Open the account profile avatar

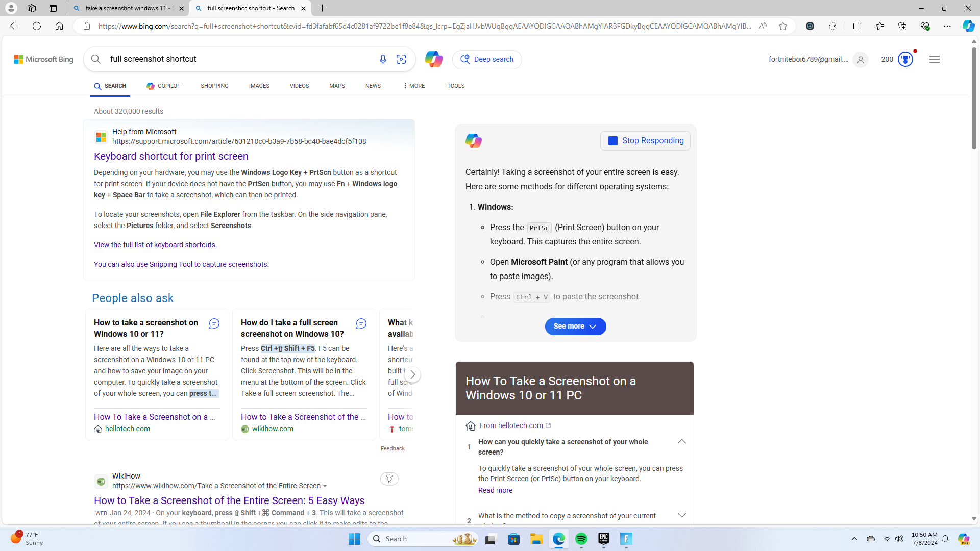pyautogui.click(x=860, y=60)
